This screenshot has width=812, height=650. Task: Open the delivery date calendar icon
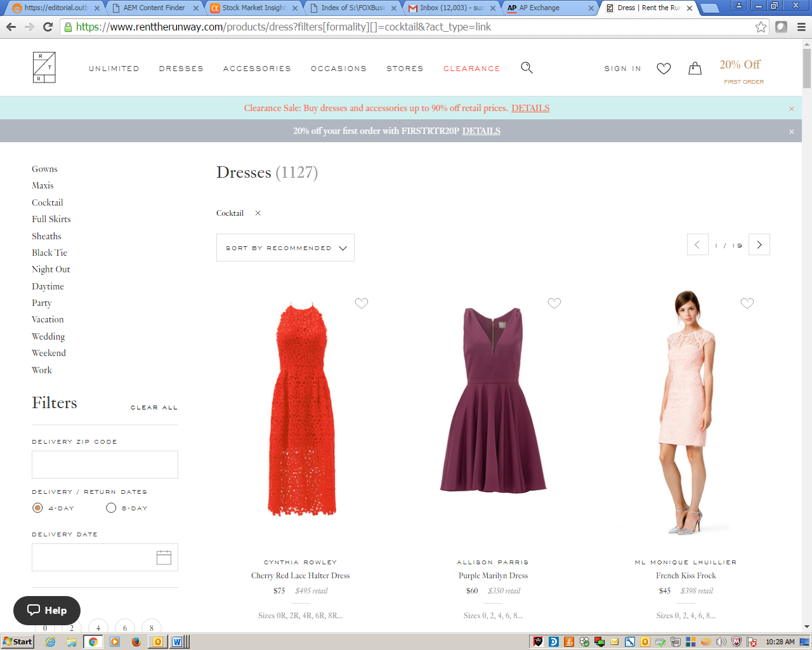pyautogui.click(x=164, y=557)
